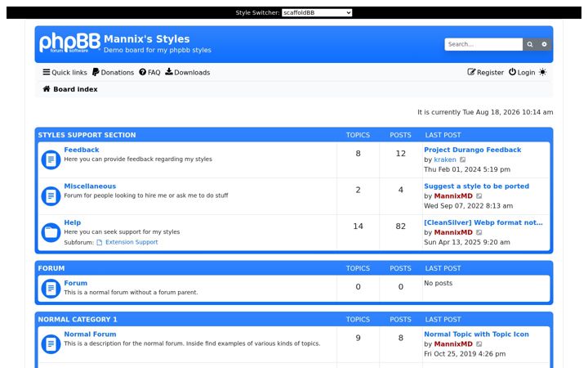
Task: Open CleanSilver Webp format topic
Action: (483, 222)
